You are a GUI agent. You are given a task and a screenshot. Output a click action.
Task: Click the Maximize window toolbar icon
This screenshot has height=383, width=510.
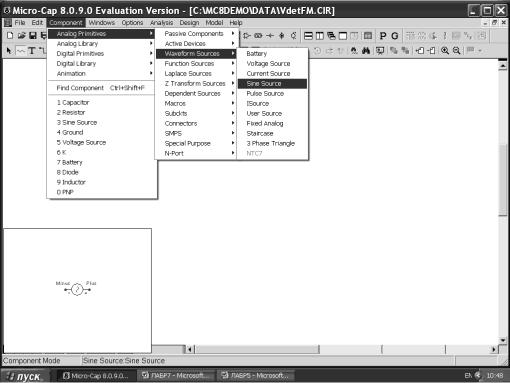pyautogui.click(x=343, y=36)
